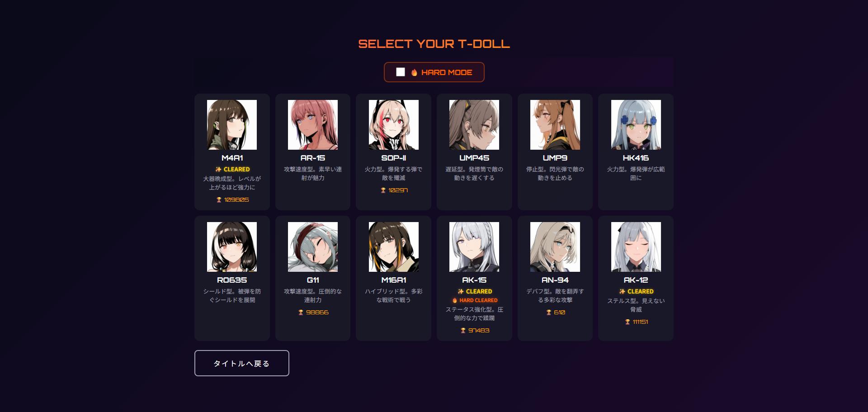Screen dimensions: 868x412
Task: Pick the AN-94 character portrait
Action: point(555,247)
